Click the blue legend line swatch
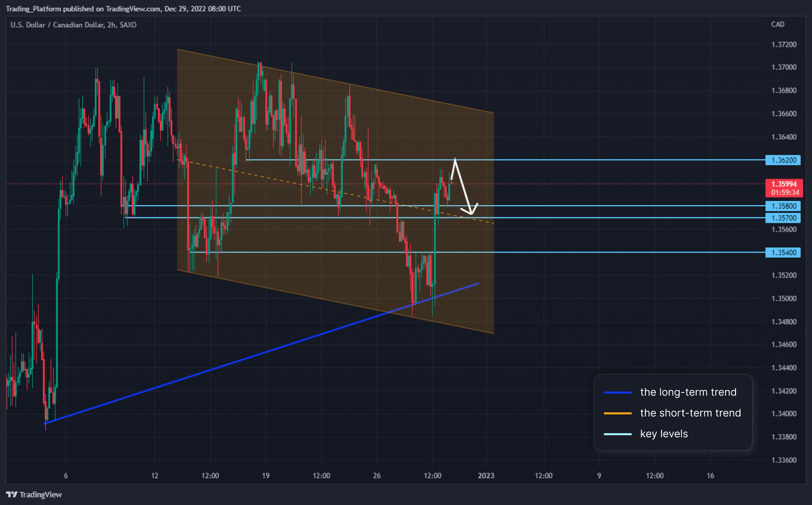 click(x=617, y=393)
